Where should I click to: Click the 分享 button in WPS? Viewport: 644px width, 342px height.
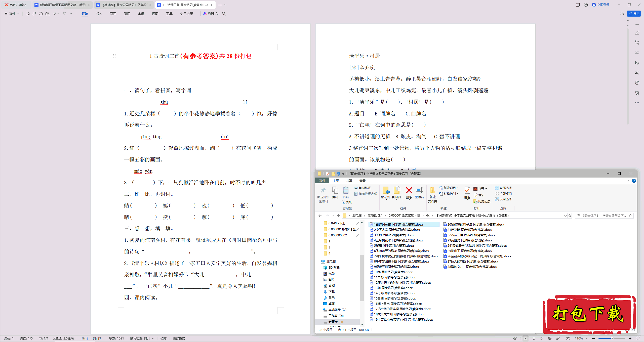pyautogui.click(x=634, y=14)
